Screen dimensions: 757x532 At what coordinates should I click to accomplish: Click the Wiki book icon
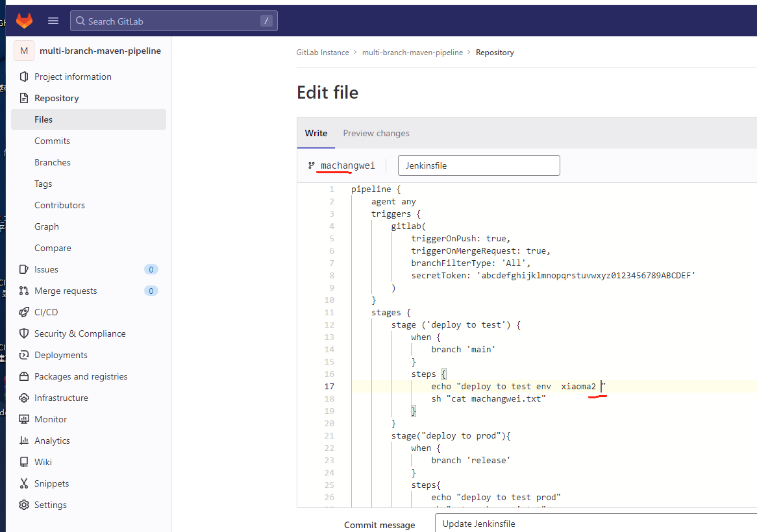pyautogui.click(x=23, y=462)
